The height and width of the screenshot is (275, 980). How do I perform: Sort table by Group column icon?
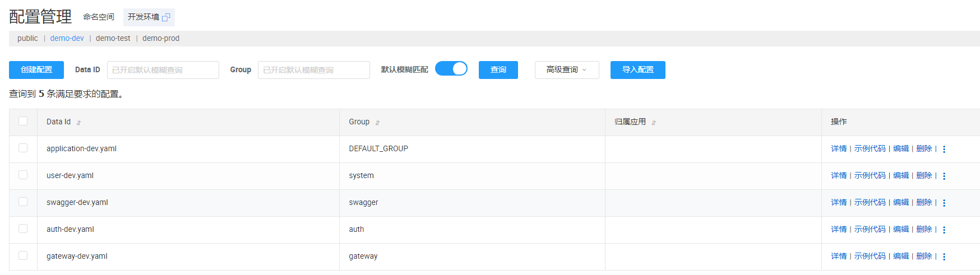click(x=377, y=123)
